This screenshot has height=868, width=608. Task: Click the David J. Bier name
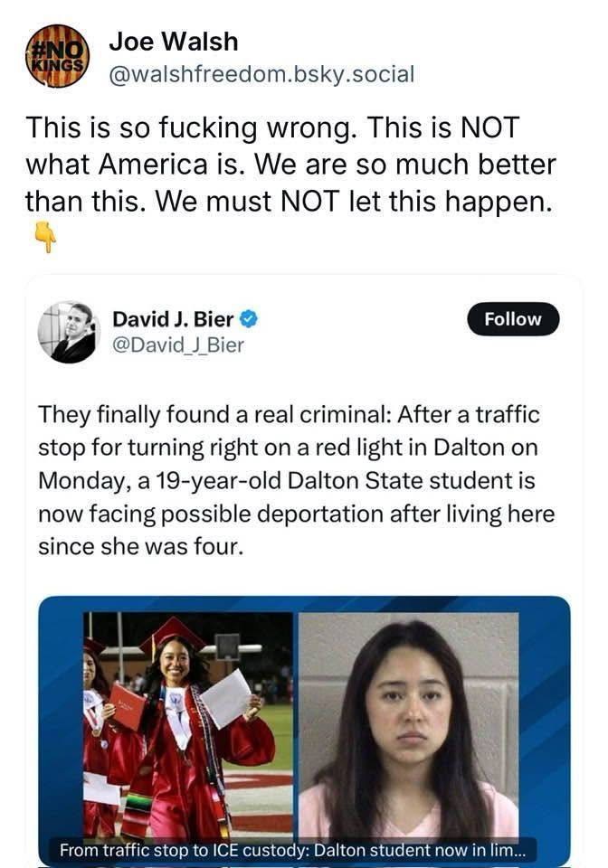coord(174,319)
